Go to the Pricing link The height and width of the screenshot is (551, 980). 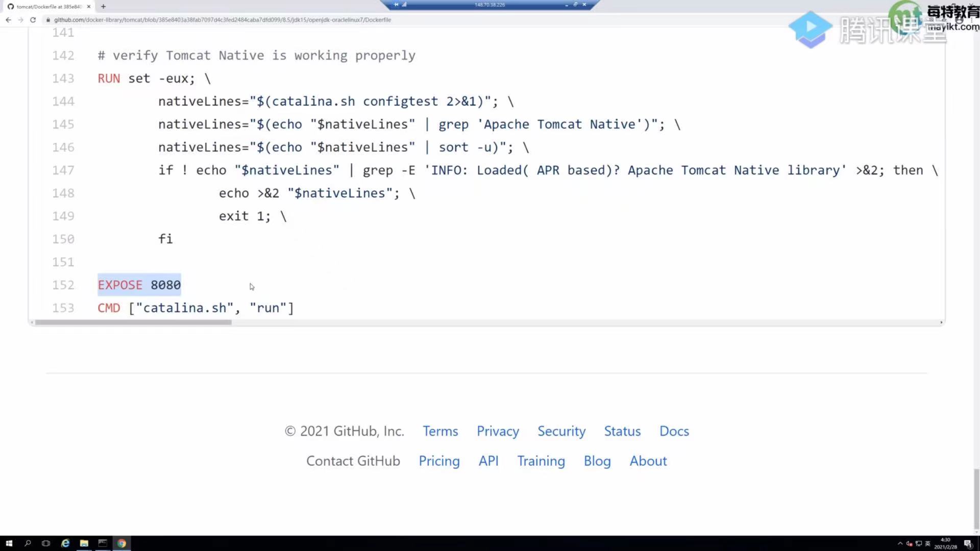coord(439,461)
